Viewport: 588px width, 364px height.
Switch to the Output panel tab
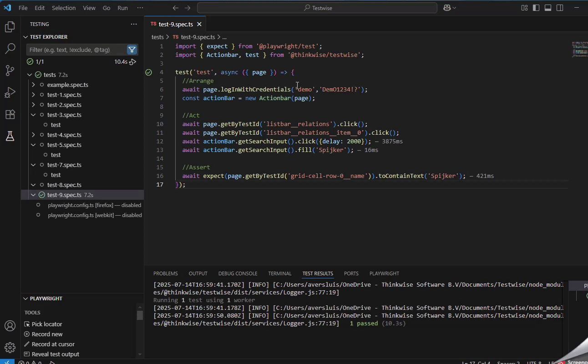click(198, 273)
